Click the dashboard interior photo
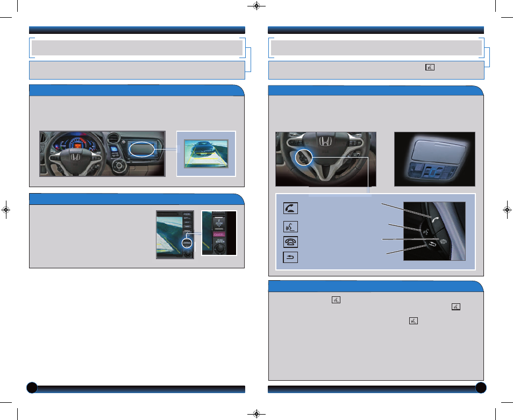The image size is (513, 420). [102, 154]
